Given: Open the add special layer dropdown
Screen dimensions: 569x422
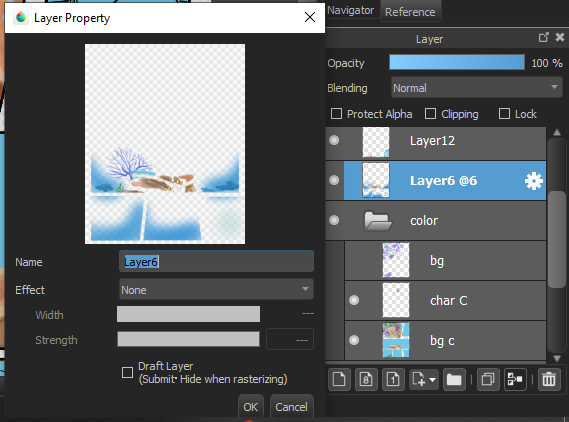Looking at the screenshot, I should pos(424,380).
